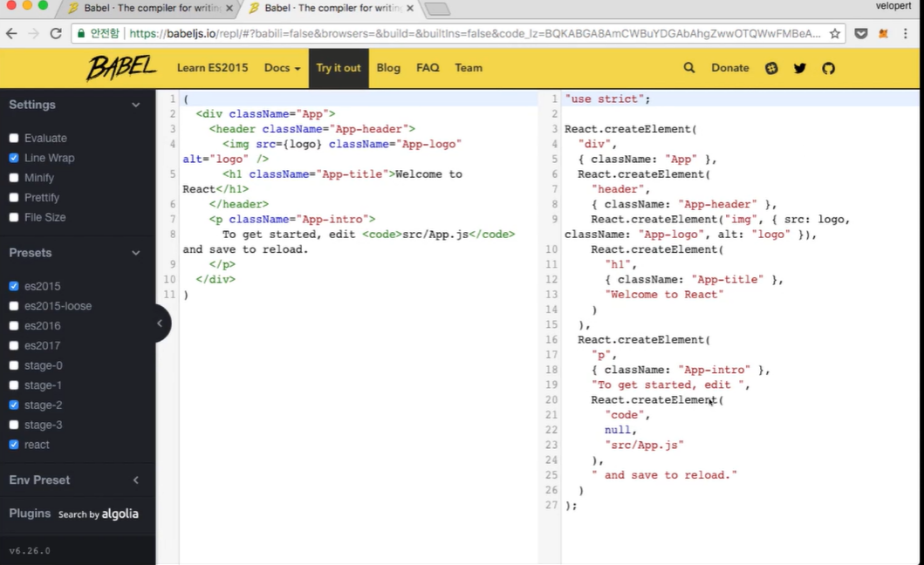Open the Docs dropdown menu

point(283,68)
